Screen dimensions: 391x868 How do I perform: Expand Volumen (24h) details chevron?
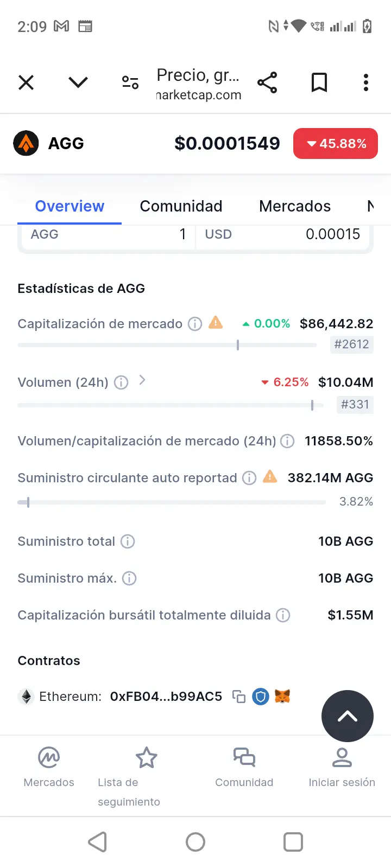[x=142, y=380]
